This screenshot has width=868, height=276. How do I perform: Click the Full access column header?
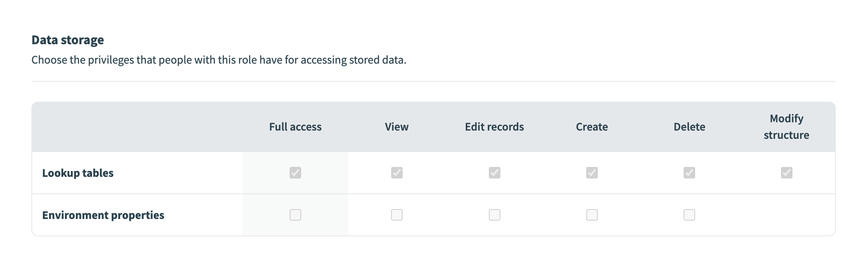click(x=295, y=127)
